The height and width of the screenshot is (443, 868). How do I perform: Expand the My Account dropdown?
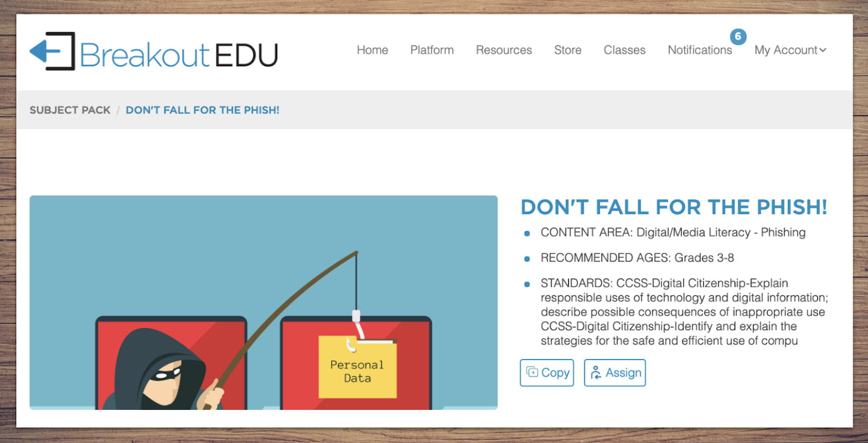[x=790, y=50]
